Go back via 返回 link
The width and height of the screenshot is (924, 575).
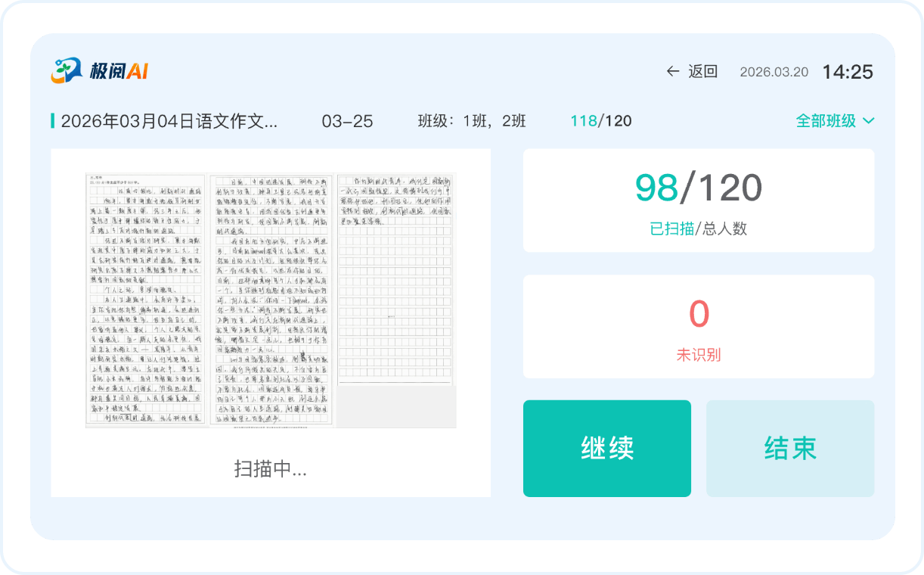702,71
